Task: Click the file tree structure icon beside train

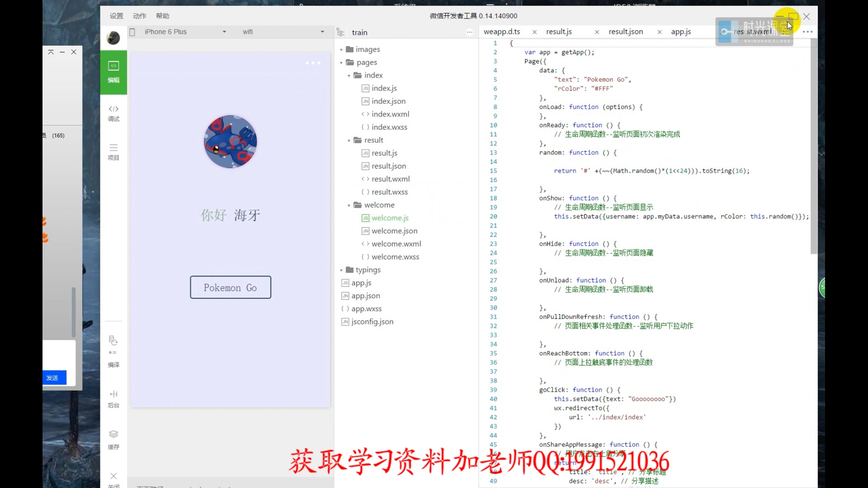Action: 340,32
